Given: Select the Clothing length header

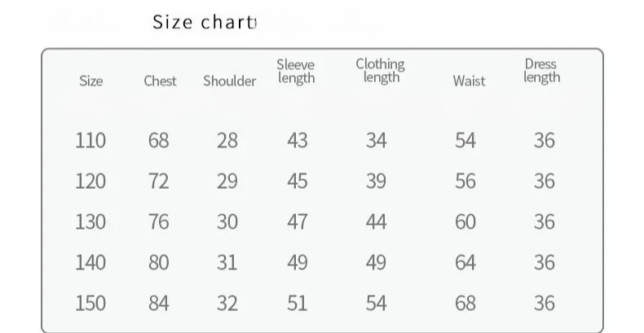Looking at the screenshot, I should (381, 71).
